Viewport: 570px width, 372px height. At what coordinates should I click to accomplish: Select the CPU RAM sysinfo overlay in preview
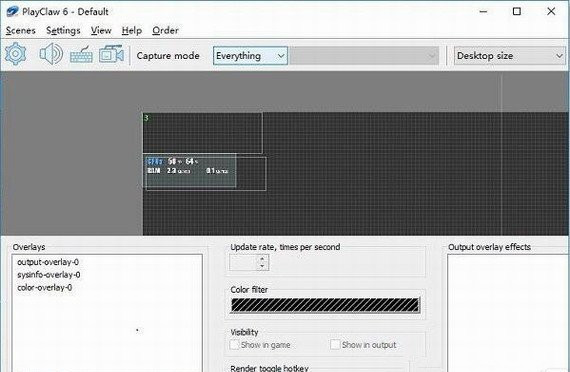pyautogui.click(x=190, y=171)
